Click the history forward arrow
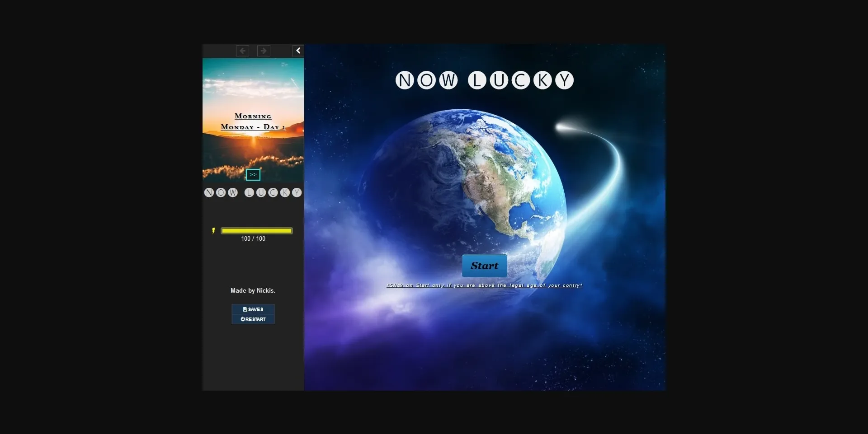This screenshot has width=868, height=434. coord(264,51)
